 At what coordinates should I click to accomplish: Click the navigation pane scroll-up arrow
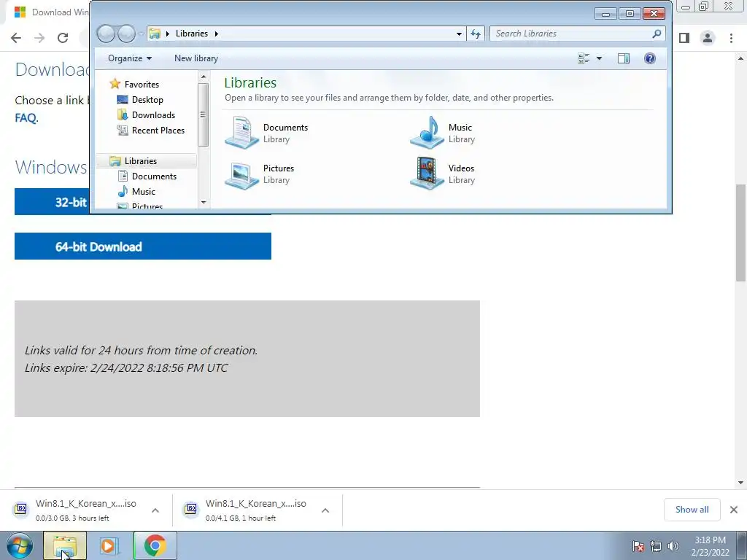[x=204, y=77]
